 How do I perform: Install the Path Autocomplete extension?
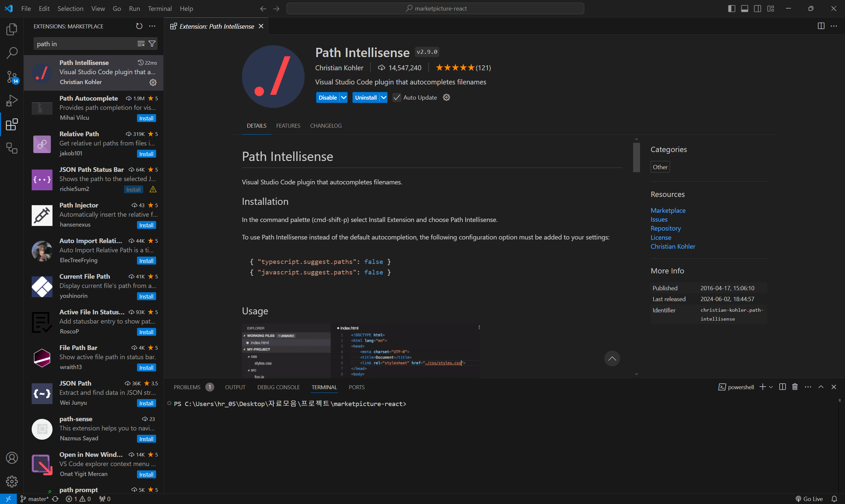pyautogui.click(x=147, y=118)
